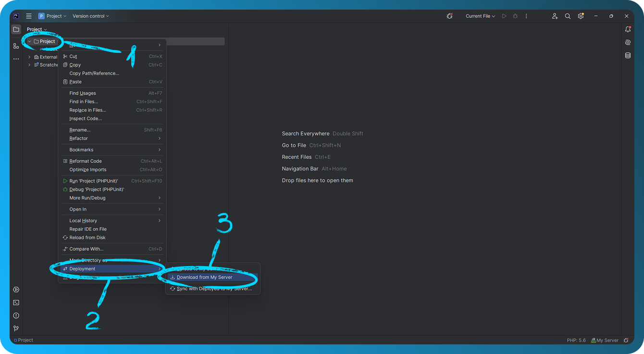Image resolution: width=644 pixels, height=354 pixels.
Task: Open IDE settings gear icon
Action: click(x=581, y=16)
